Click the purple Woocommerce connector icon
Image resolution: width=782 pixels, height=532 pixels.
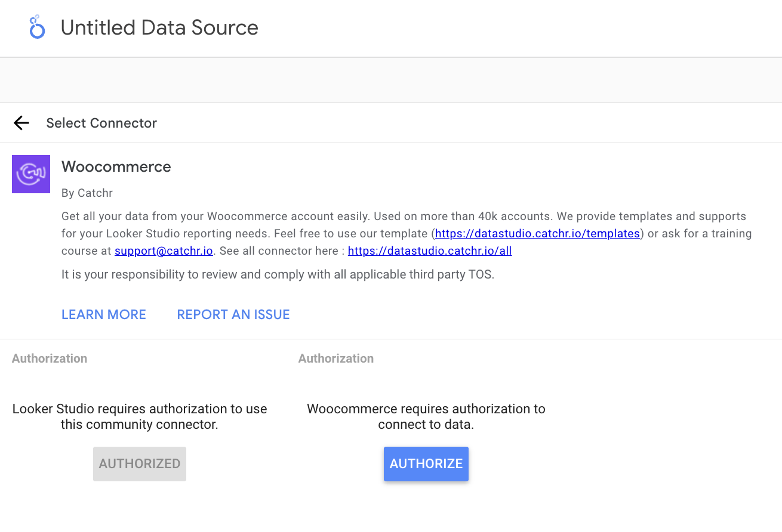click(x=30, y=174)
